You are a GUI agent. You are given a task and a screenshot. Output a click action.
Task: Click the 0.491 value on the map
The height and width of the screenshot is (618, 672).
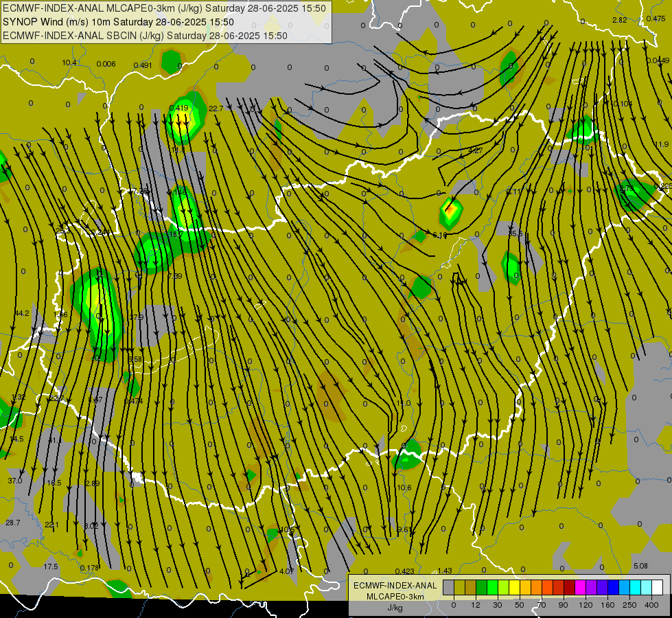click(x=143, y=65)
